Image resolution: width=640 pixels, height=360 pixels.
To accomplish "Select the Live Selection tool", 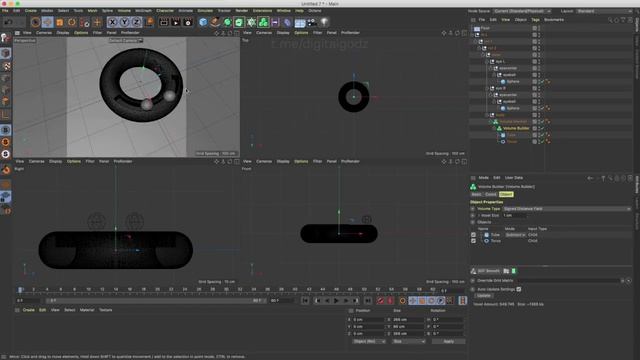I will (36, 22).
